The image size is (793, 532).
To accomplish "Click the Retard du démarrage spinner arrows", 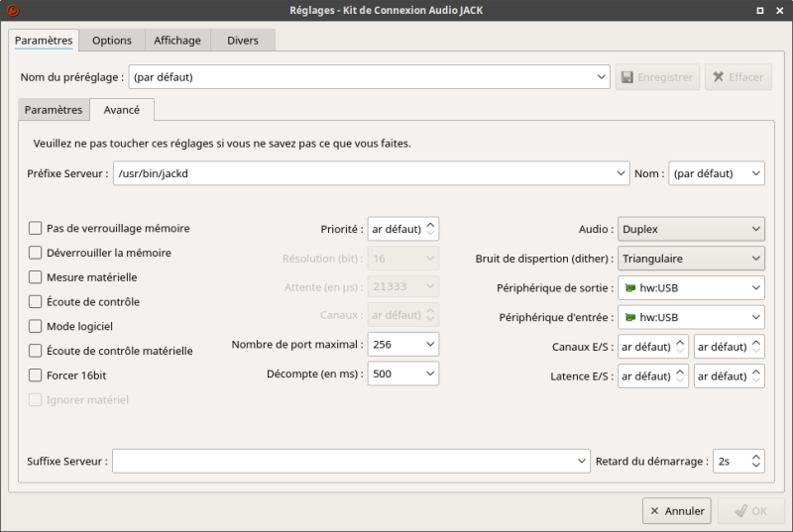I will point(757,462).
